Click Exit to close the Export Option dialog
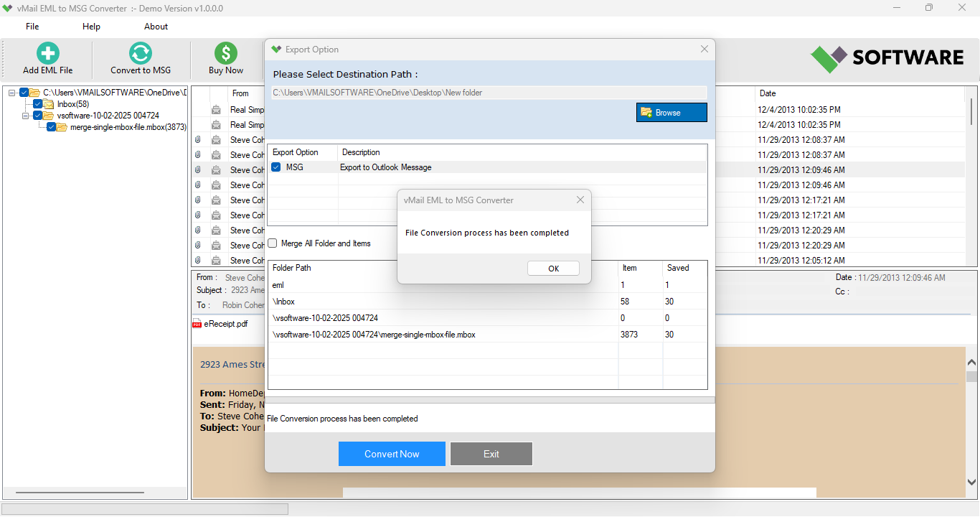The image size is (980, 517). (491, 453)
